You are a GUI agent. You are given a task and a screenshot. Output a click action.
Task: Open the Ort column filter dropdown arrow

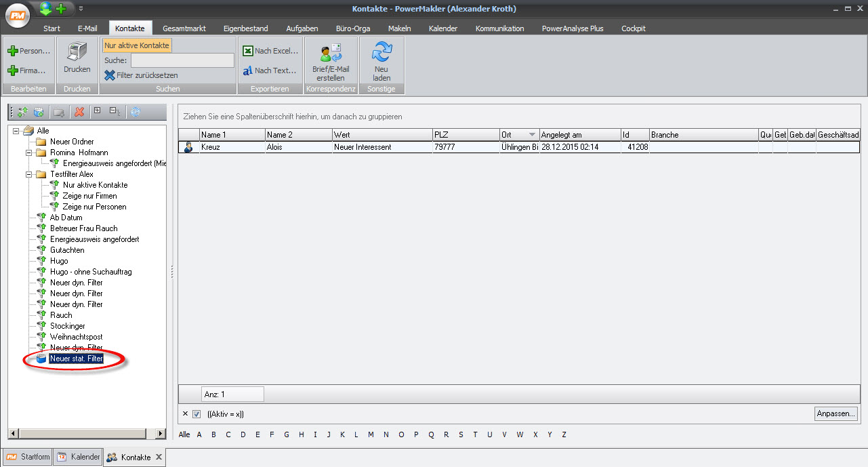(532, 135)
